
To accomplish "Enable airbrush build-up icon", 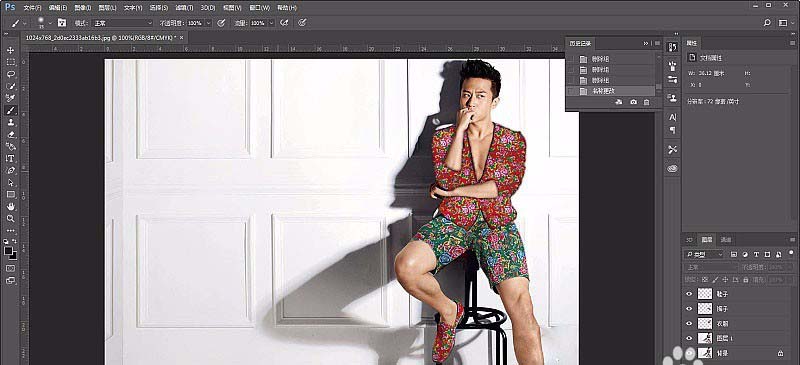I will click(x=285, y=23).
